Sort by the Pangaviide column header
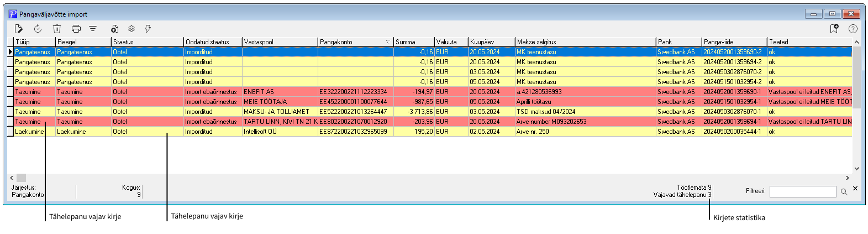 coord(734,41)
